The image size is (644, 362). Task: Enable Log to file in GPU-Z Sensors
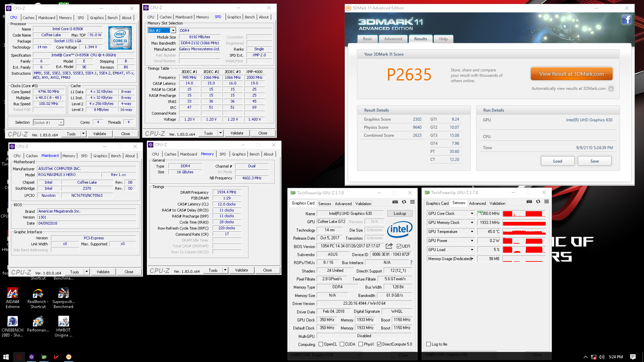(x=428, y=344)
